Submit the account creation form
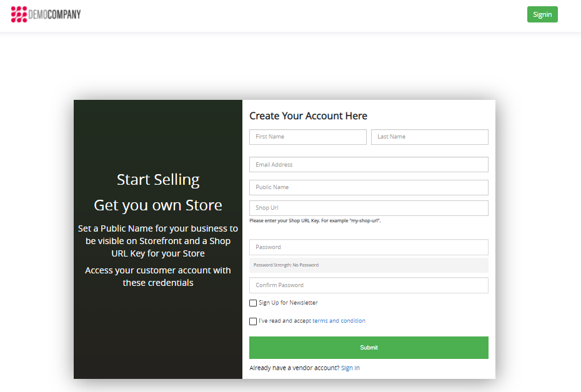This screenshot has height=392, width=581. pyautogui.click(x=369, y=348)
